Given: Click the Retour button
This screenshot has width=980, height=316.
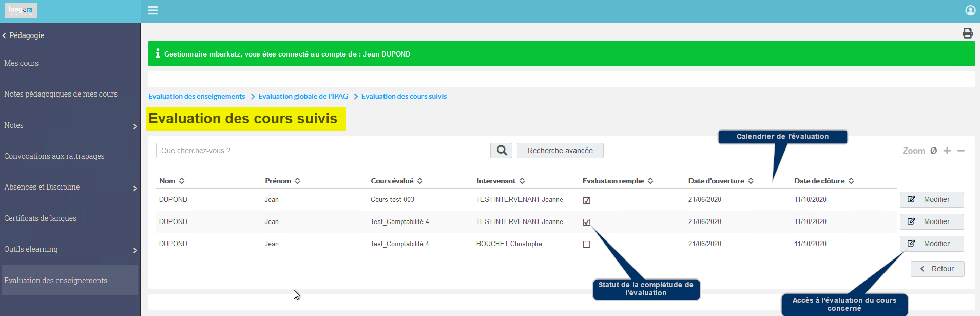Looking at the screenshot, I should (937, 269).
